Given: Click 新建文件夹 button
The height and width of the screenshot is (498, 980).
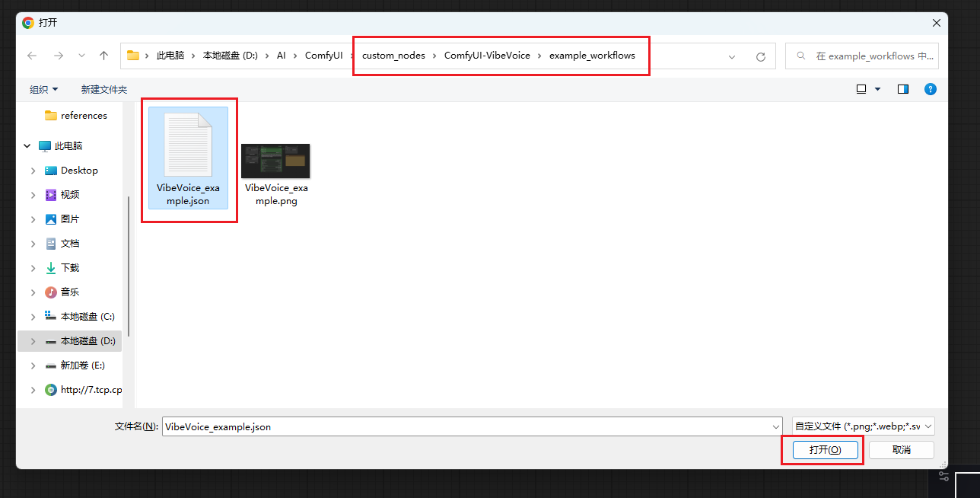Looking at the screenshot, I should point(104,89).
